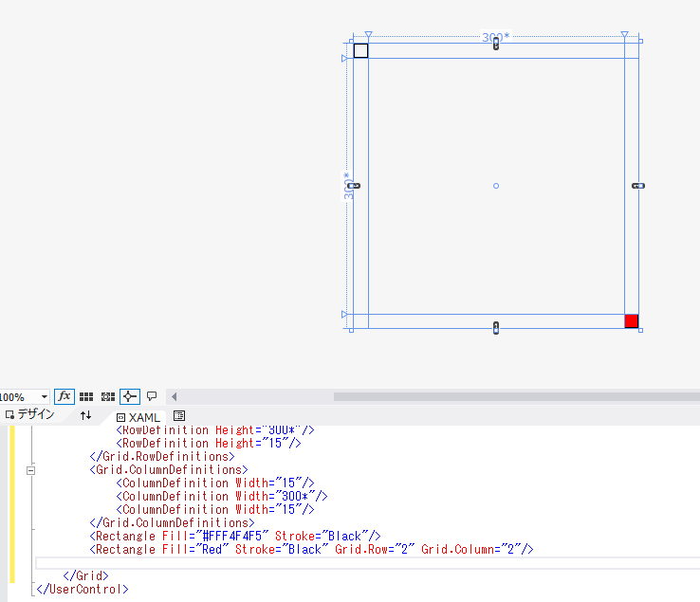The width and height of the screenshot is (700, 602).
Task: Toggle the fx effects button
Action: coord(64,396)
